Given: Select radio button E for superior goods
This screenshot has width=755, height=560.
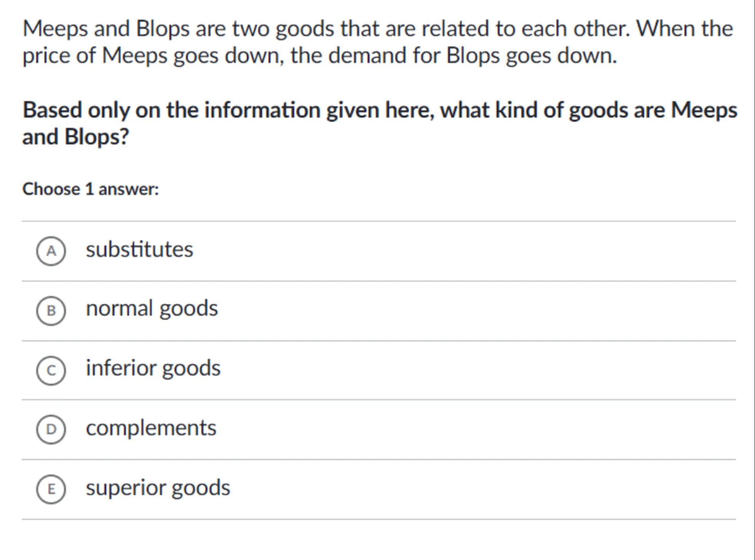Looking at the screenshot, I should (x=51, y=489).
